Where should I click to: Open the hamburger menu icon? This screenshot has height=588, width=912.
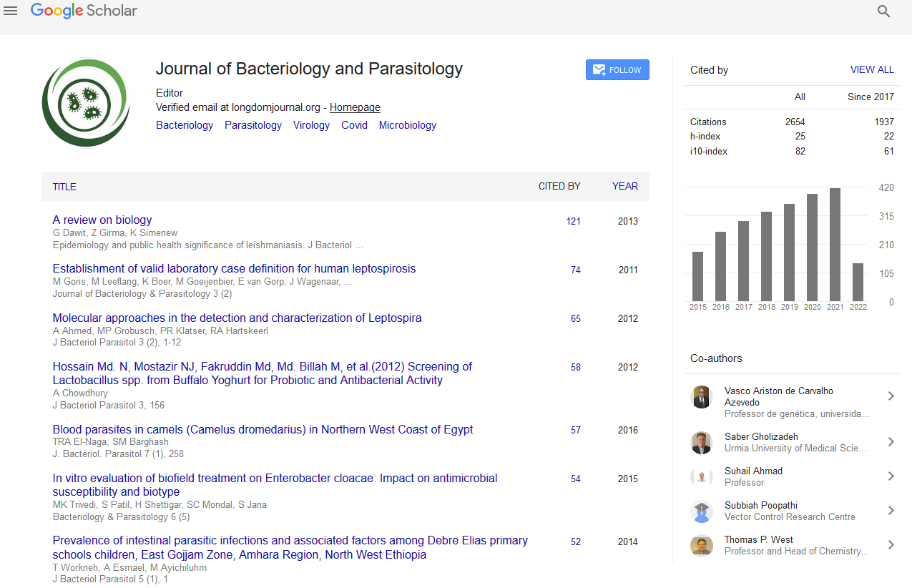[x=11, y=11]
